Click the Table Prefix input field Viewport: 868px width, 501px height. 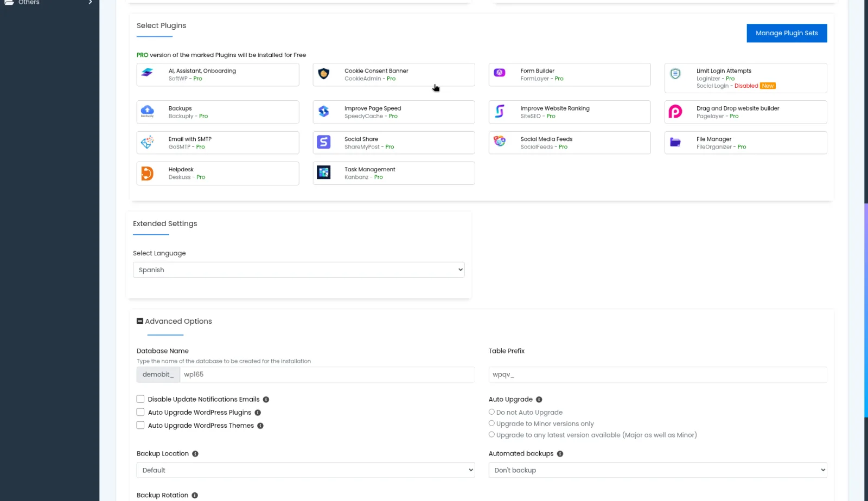click(x=658, y=375)
